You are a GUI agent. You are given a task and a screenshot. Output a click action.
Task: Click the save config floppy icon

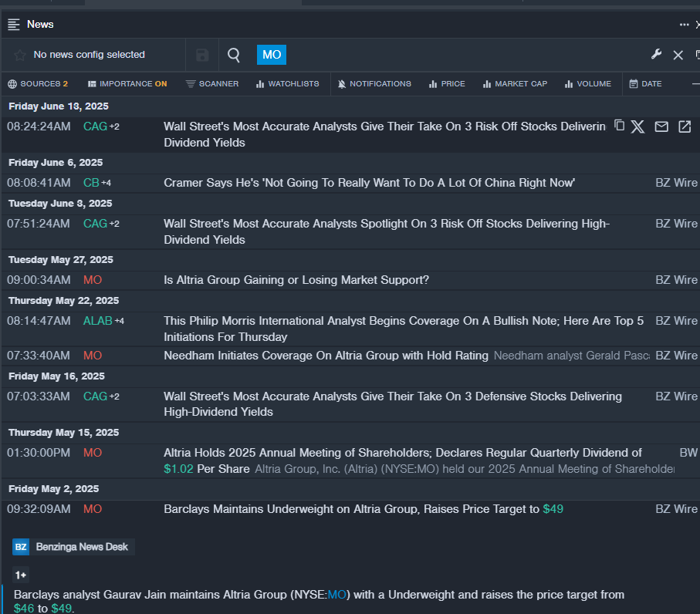[x=202, y=55]
